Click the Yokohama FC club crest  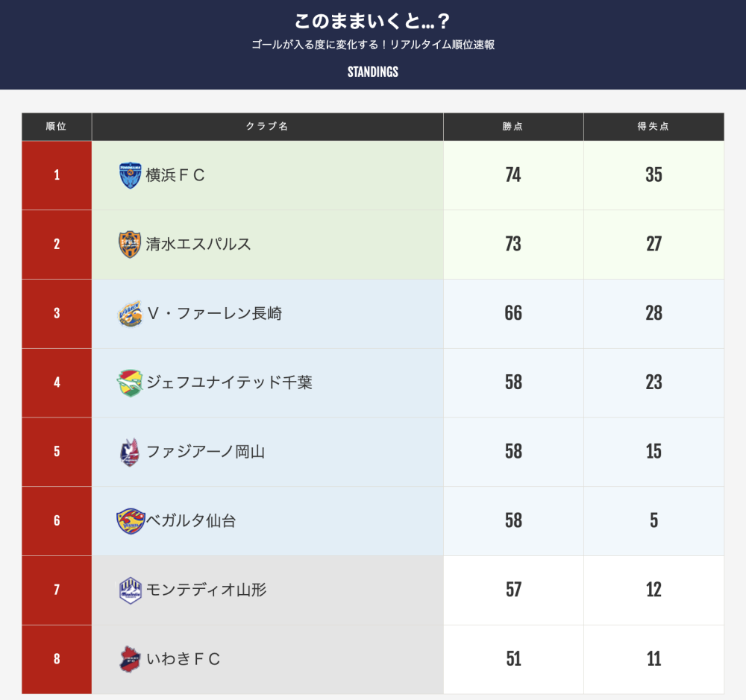click(130, 175)
